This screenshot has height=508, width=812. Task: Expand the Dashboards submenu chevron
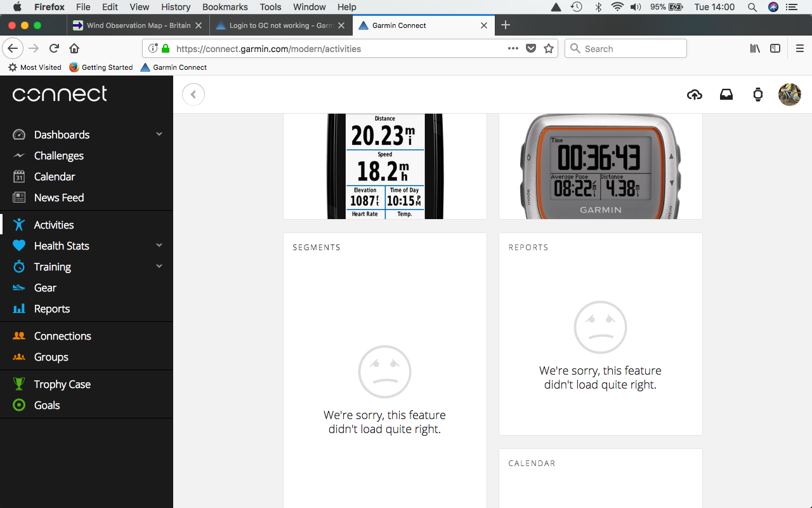point(159,134)
